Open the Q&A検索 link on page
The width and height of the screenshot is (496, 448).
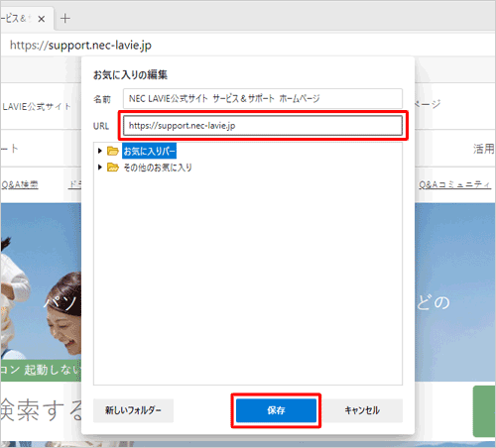click(20, 184)
